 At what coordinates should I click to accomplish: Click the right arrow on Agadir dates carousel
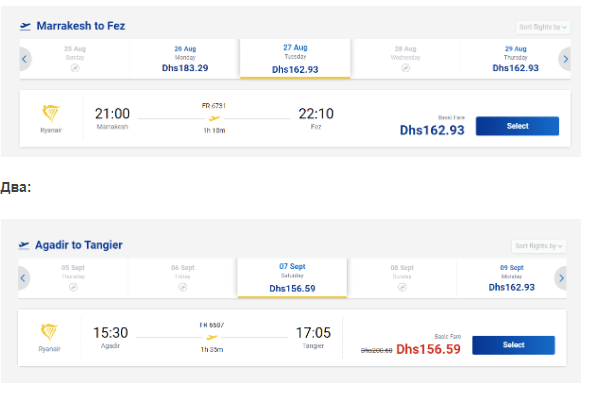coord(561,278)
